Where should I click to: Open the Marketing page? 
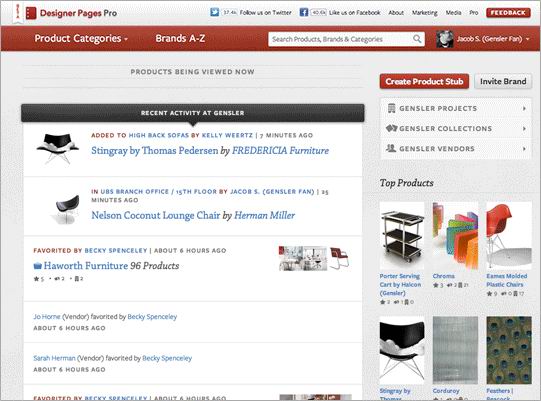pos(424,13)
